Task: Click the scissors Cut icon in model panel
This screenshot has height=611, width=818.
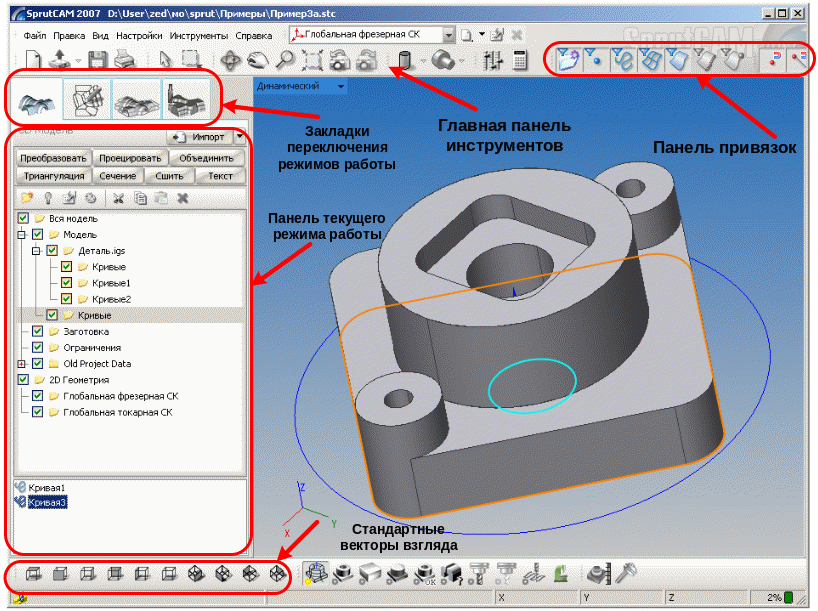Action: pos(119,198)
